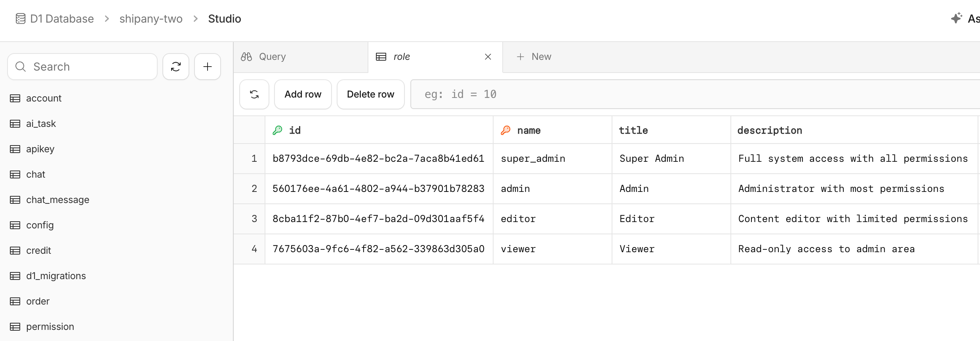Click the D1 Database icon in breadcrumb
980x341 pixels.
(x=21, y=19)
